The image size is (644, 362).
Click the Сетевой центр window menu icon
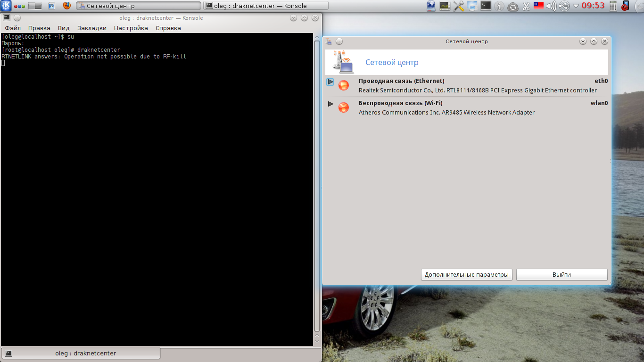coord(329,41)
